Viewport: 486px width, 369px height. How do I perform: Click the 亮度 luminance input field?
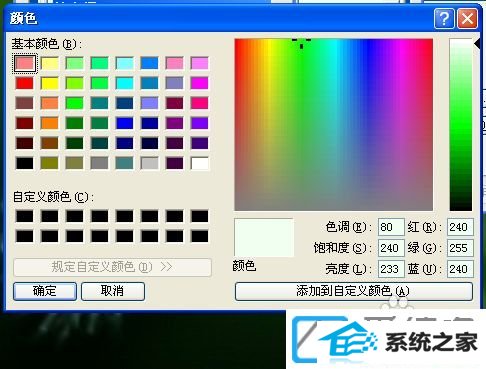point(391,269)
